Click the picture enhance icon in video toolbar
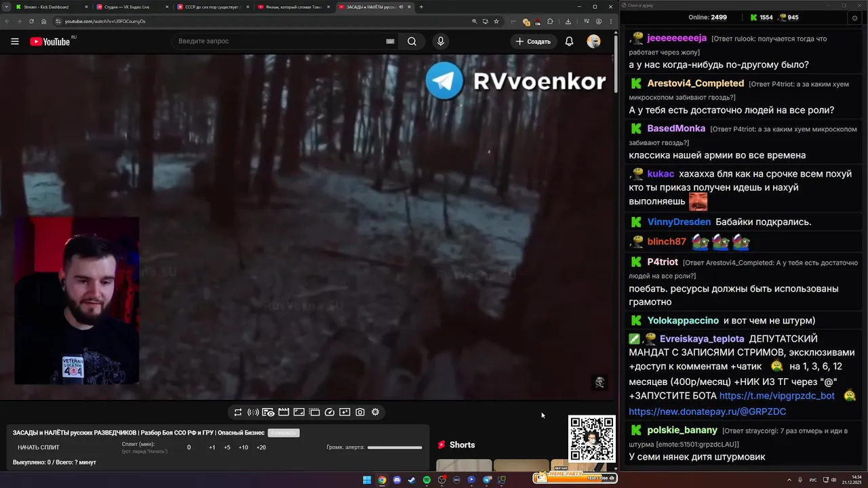868x488 pixels. (x=344, y=412)
